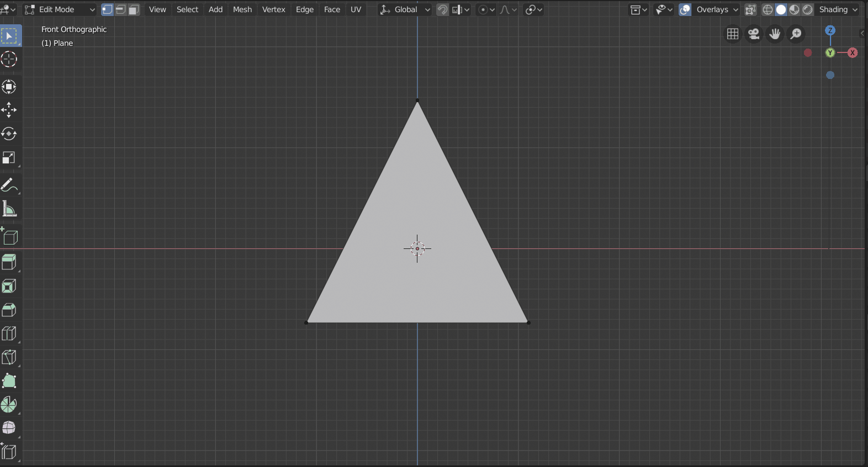Image resolution: width=868 pixels, height=467 pixels.
Task: Click the blue Z axis gizmo handle
Action: click(x=830, y=30)
